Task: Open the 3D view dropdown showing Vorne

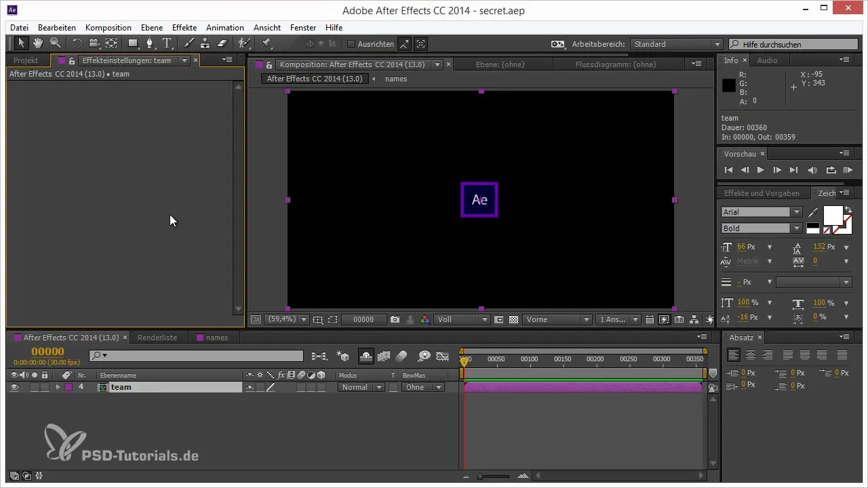Action: click(x=557, y=319)
